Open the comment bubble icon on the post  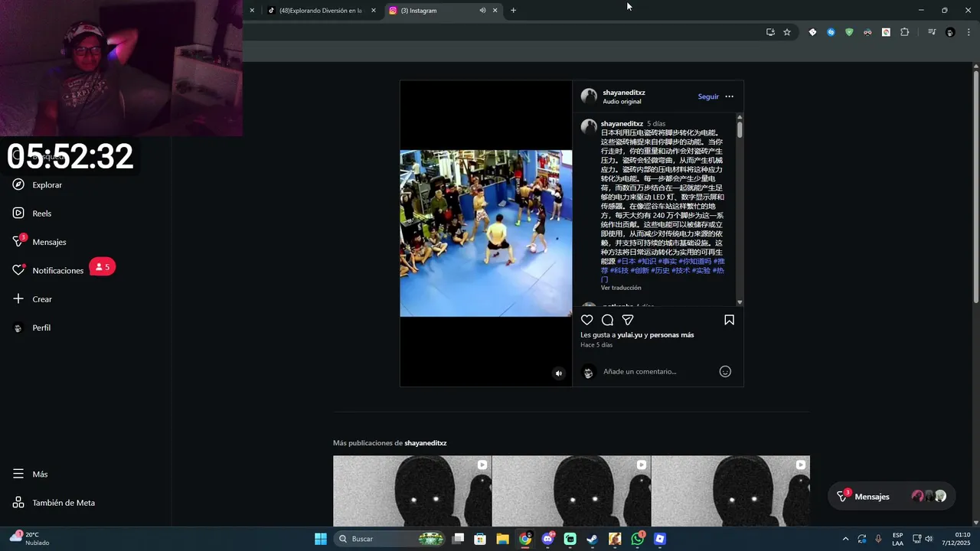tap(607, 320)
